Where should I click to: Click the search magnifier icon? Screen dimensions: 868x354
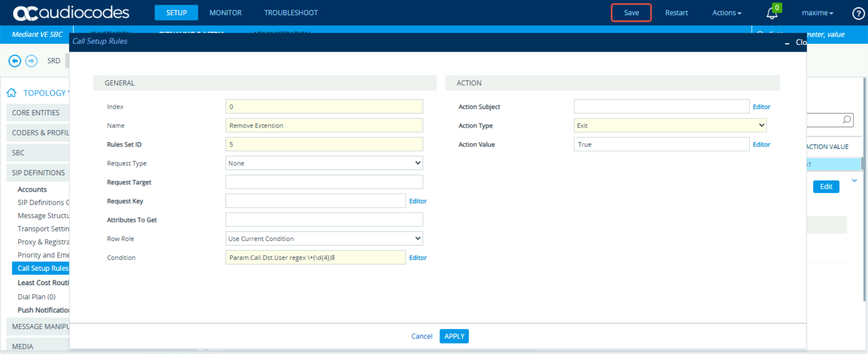click(x=847, y=120)
